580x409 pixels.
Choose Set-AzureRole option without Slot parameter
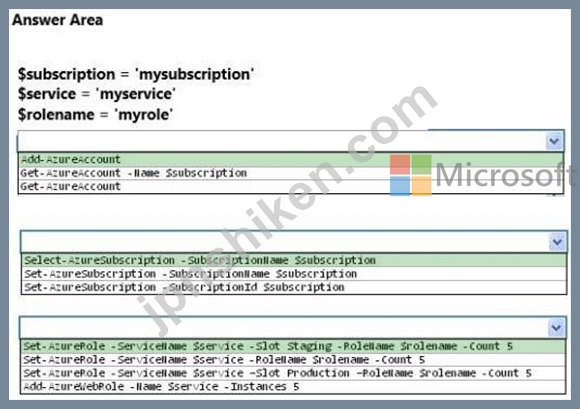(293, 360)
